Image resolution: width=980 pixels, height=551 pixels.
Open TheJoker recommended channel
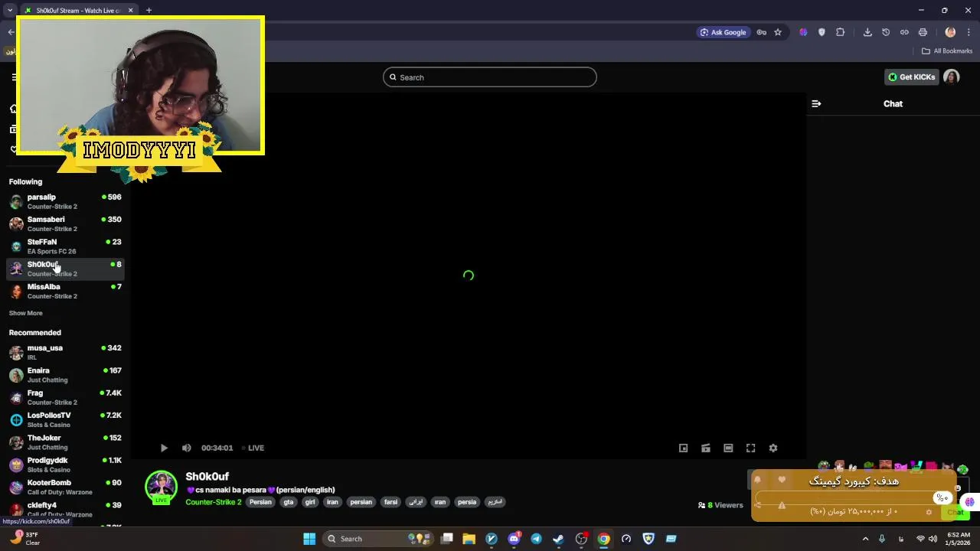pos(65,442)
